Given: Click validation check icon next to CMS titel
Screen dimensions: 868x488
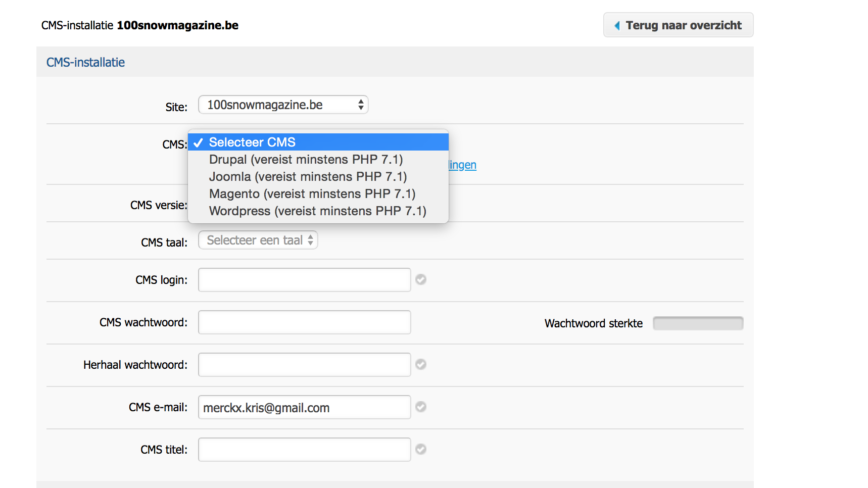Looking at the screenshot, I should [421, 449].
